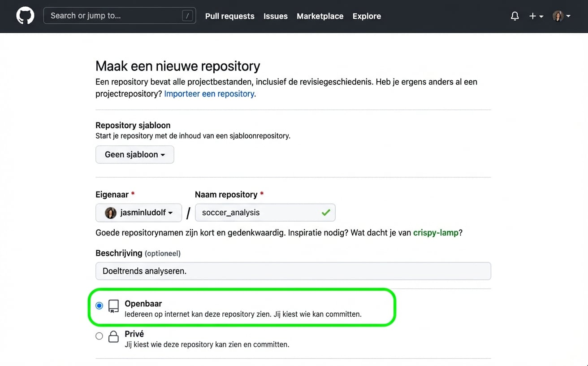Open notifications via the bell icon
The width and height of the screenshot is (588, 366).
[514, 16]
